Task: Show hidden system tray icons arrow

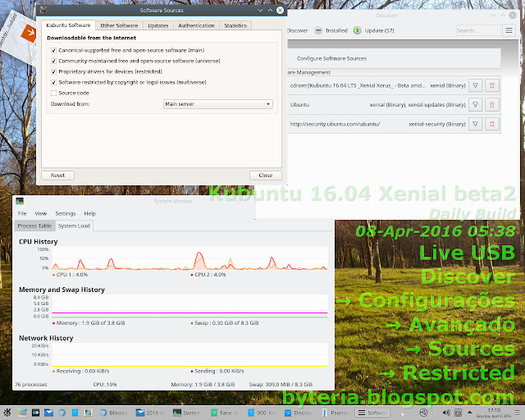Action: [469, 413]
